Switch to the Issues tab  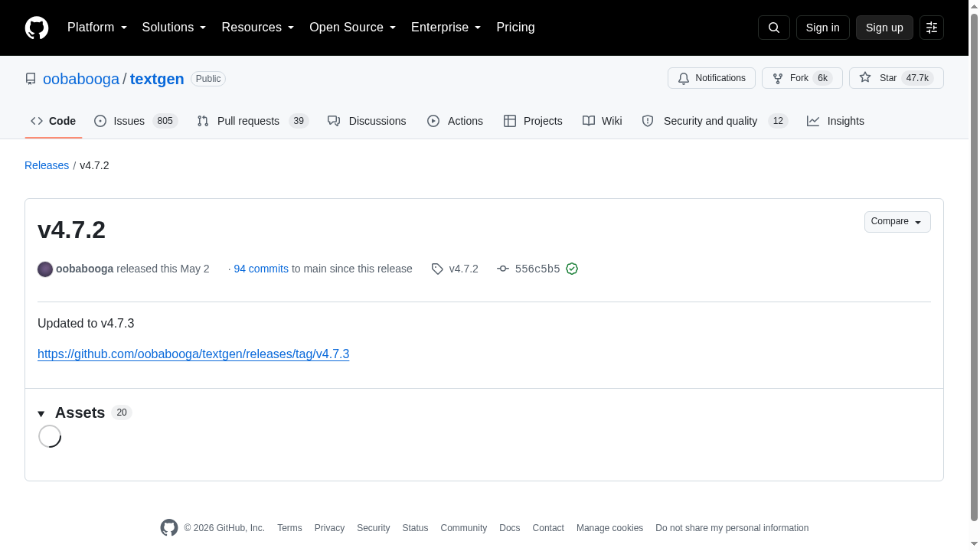(x=136, y=121)
